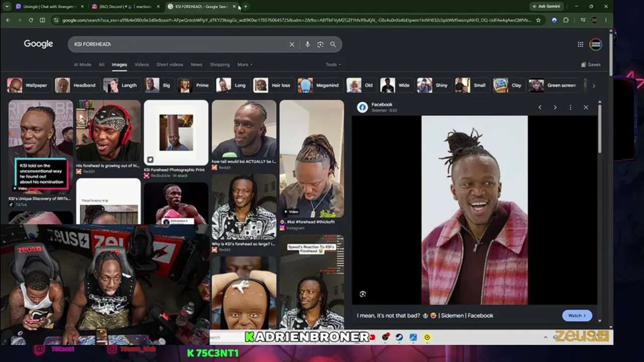This screenshot has width=644, height=362.
Task: Open the Facebook source icon in the preview
Action: tap(363, 108)
